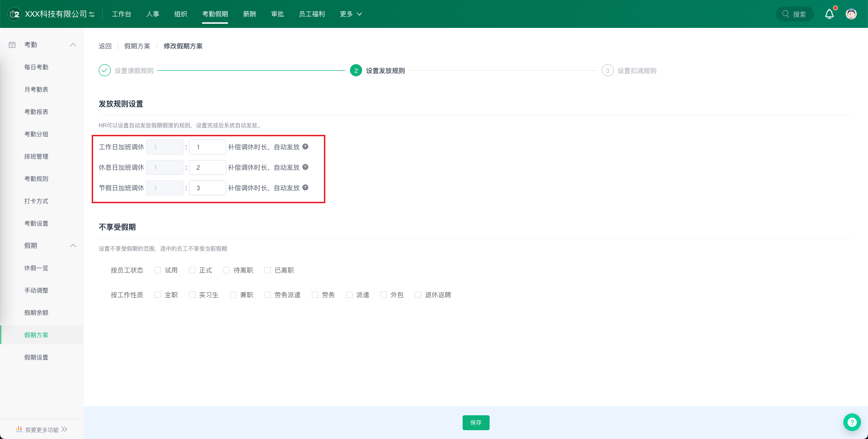The height and width of the screenshot is (439, 868).
Task: Open 考勤设置 in the sidebar
Action: pyautogui.click(x=36, y=223)
